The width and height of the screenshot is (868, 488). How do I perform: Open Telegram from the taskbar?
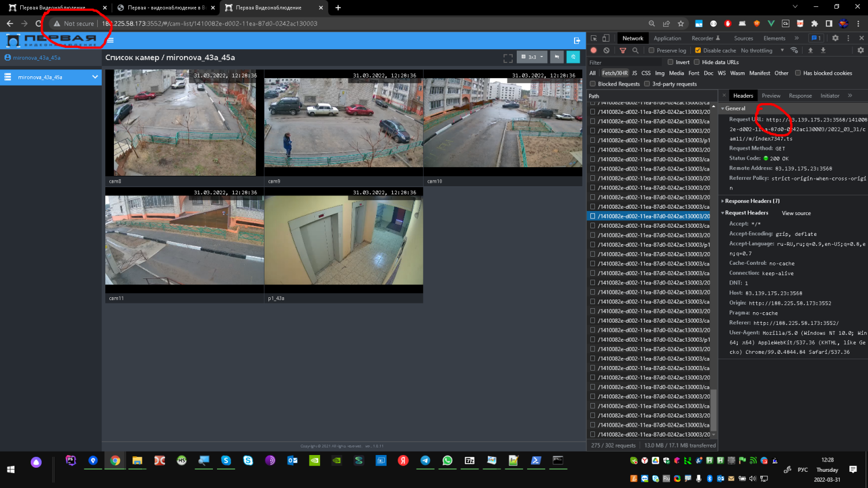pyautogui.click(x=425, y=460)
